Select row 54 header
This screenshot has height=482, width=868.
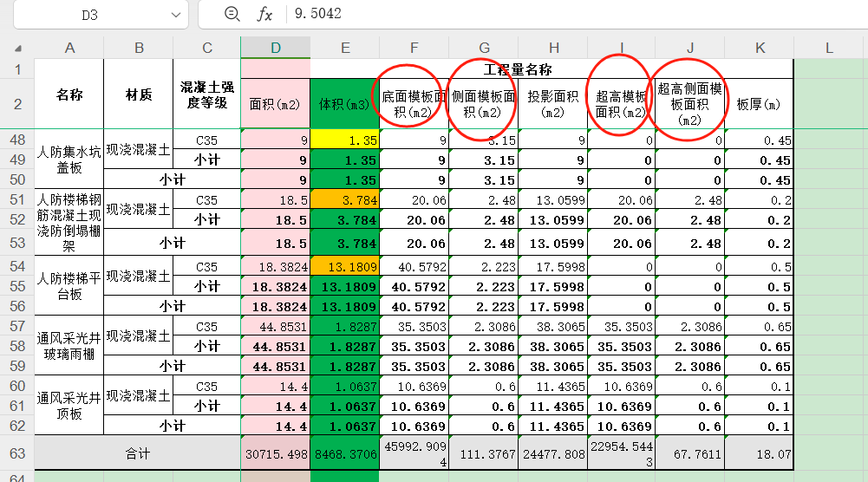click(x=17, y=266)
